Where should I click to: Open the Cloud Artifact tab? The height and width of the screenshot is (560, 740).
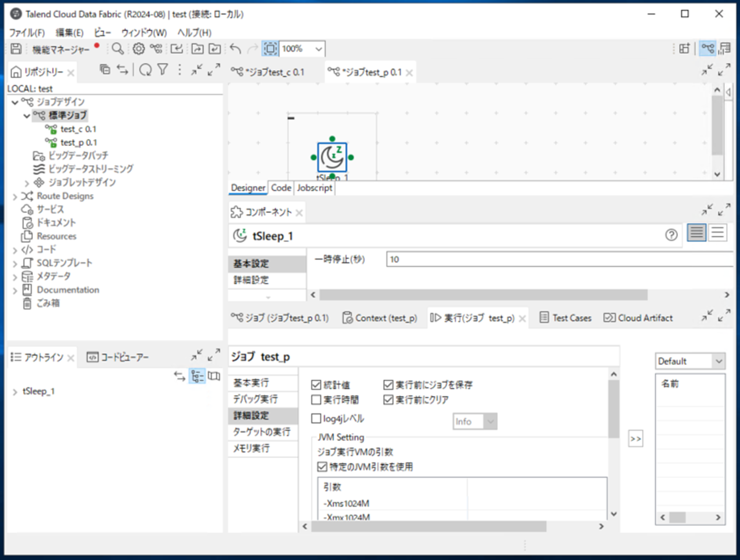638,318
